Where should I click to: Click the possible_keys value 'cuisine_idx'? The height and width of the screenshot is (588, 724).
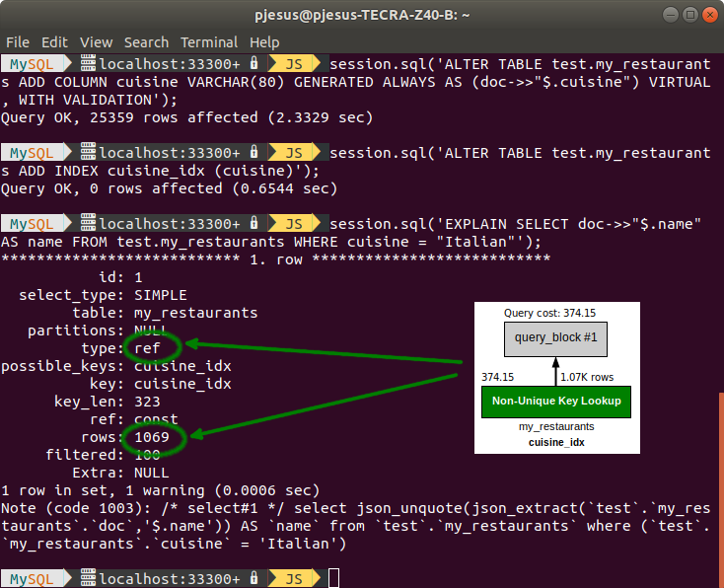182,366
